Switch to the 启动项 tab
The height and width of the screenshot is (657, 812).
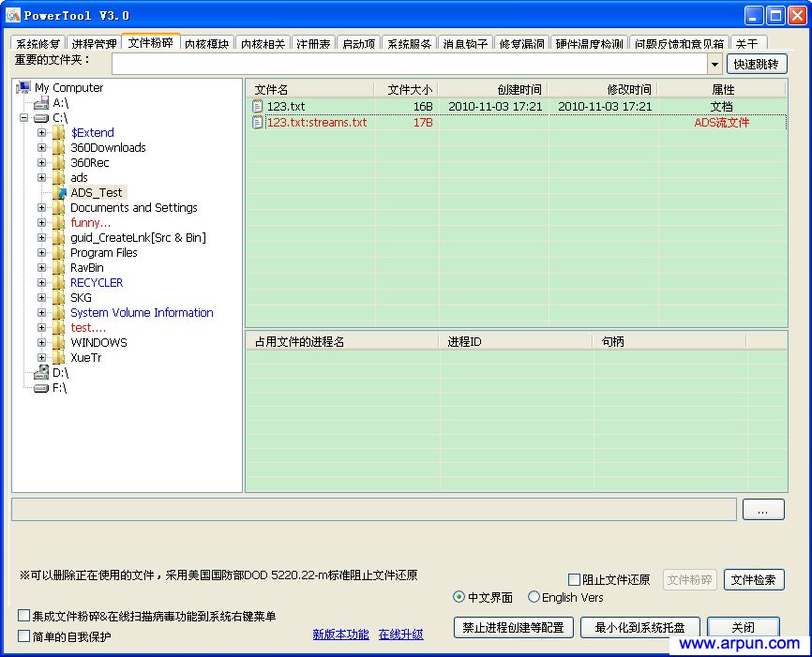(357, 42)
